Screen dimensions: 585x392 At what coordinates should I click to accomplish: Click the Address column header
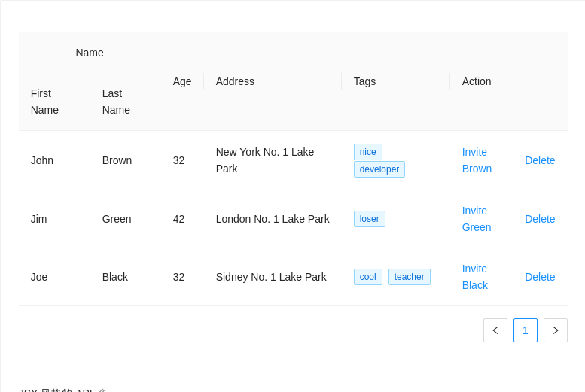pyautogui.click(x=235, y=81)
